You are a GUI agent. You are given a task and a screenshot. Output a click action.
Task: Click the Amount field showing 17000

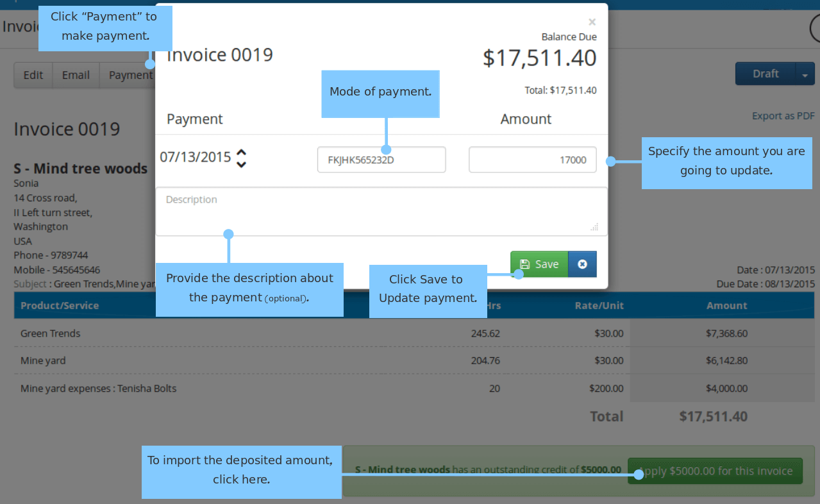tap(533, 160)
